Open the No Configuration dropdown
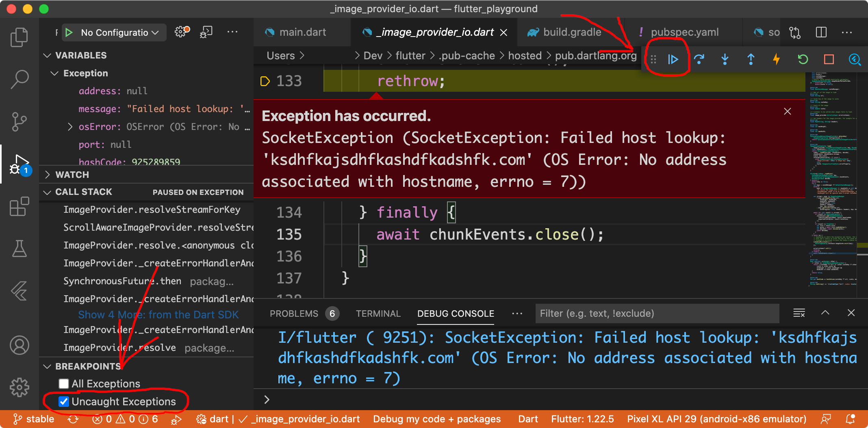The height and width of the screenshot is (428, 868). coord(114,32)
